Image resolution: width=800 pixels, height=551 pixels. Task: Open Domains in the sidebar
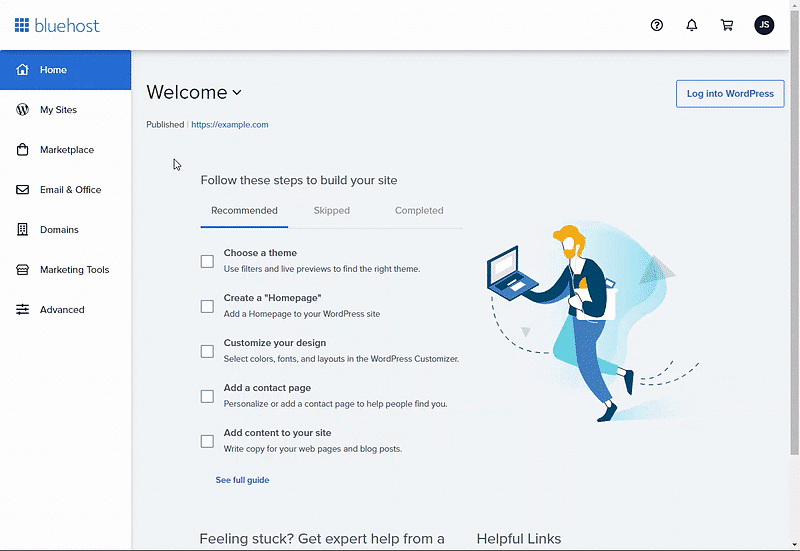click(65, 230)
